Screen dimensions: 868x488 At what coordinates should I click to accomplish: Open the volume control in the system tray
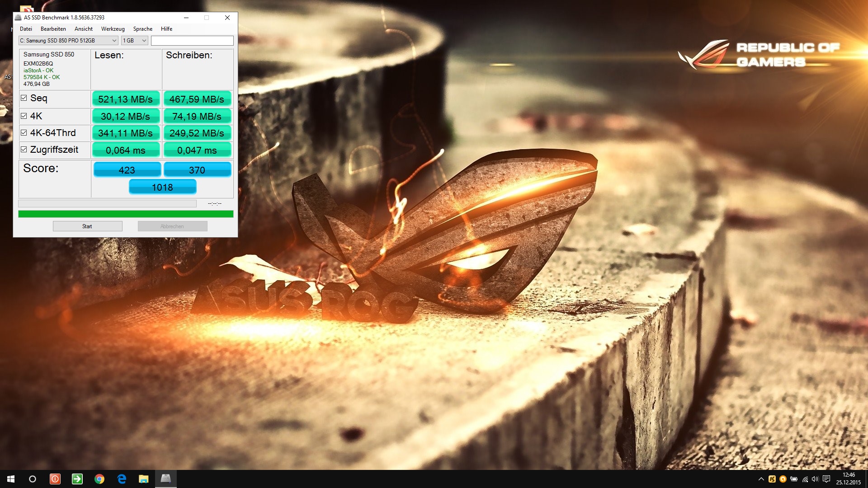[815, 479]
